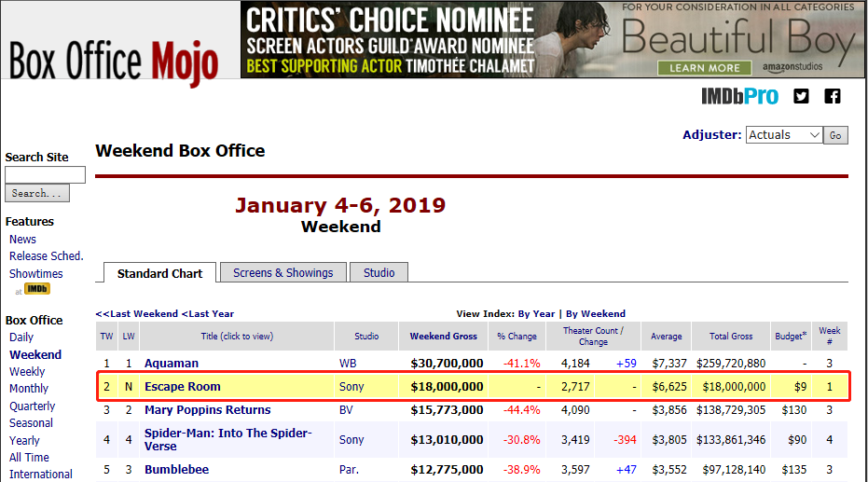868x482 pixels.
Task: Open the Twitter icon link
Action: click(x=801, y=96)
